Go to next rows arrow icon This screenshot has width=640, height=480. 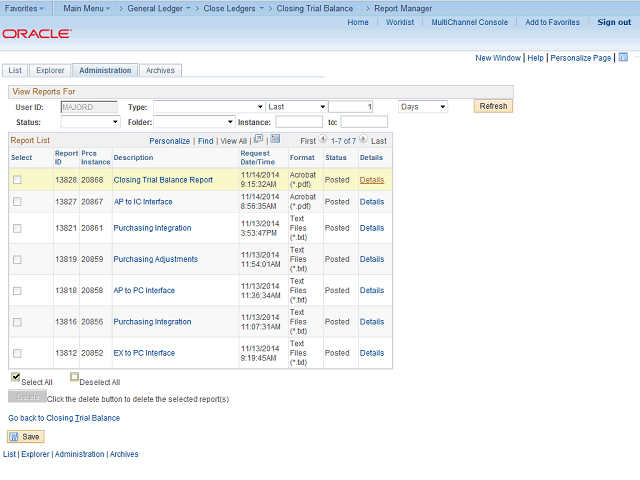[363, 141]
